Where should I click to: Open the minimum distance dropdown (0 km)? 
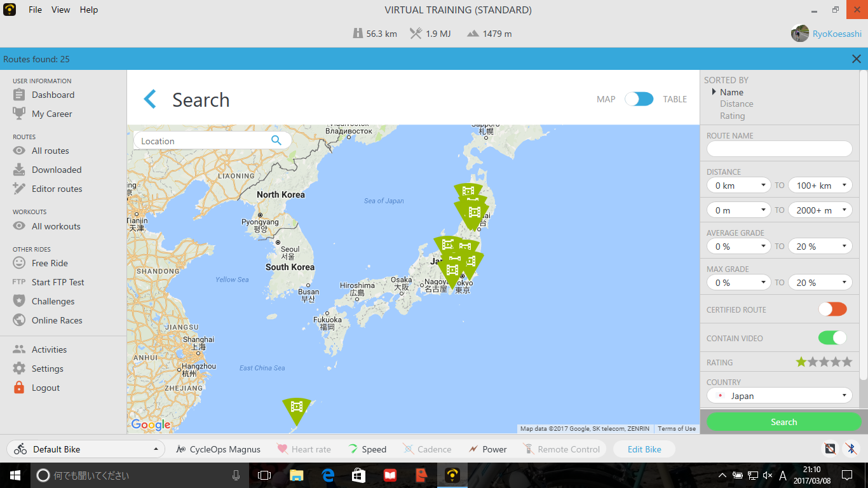pyautogui.click(x=738, y=186)
